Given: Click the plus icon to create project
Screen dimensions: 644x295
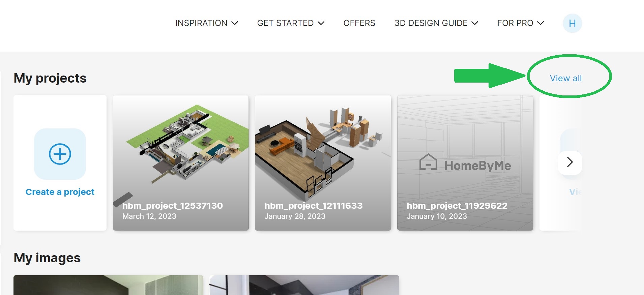Looking at the screenshot, I should pyautogui.click(x=60, y=154).
